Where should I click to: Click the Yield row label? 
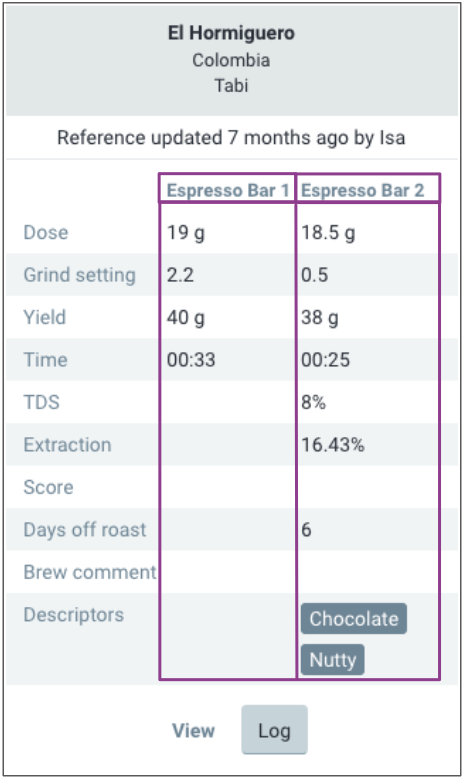coord(45,317)
